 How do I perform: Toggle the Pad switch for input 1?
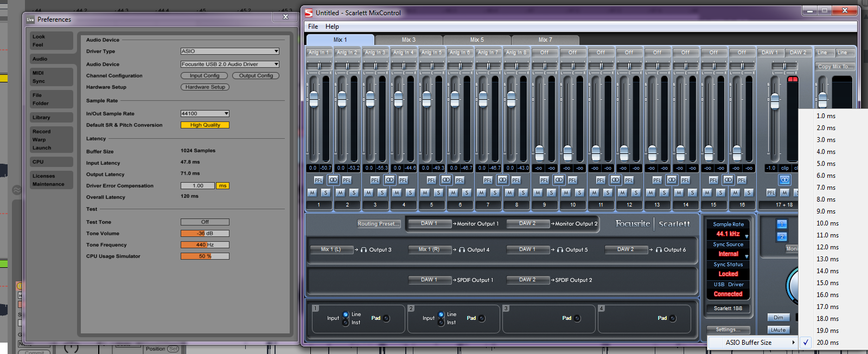tap(386, 318)
